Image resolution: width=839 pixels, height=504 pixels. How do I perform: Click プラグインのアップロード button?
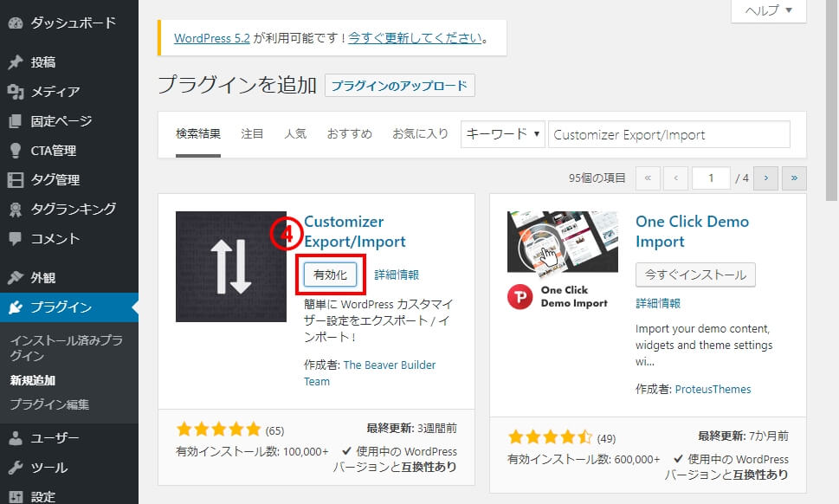(x=400, y=86)
